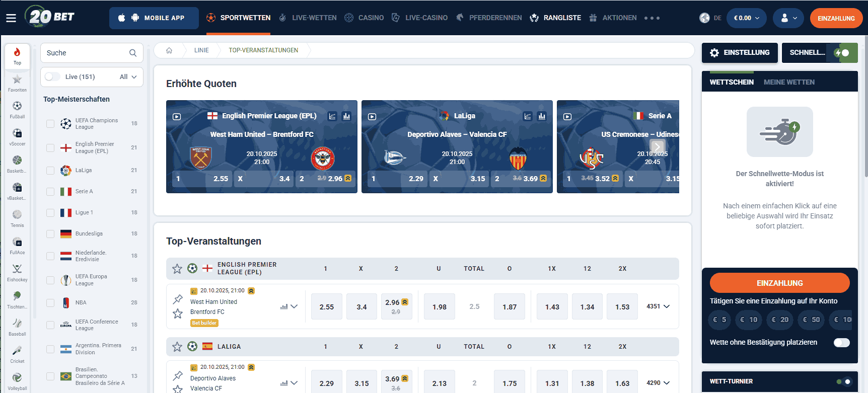Screen dimensions: 868x393
Task: Open the hamburger main menu
Action: point(11,18)
